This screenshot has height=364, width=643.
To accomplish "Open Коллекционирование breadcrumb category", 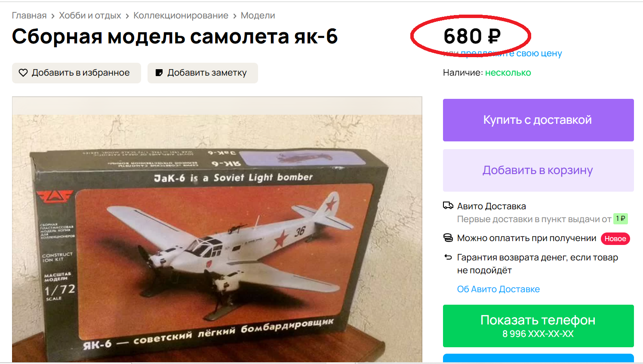I will [181, 15].
